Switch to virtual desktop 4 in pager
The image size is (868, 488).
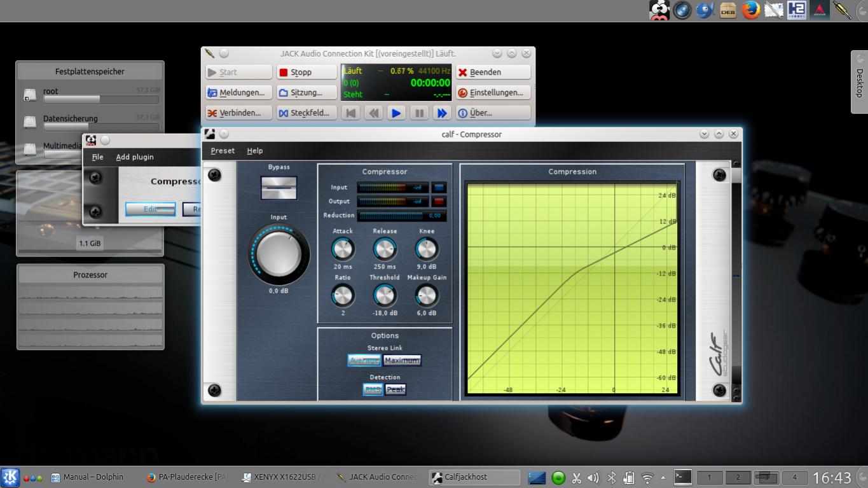(x=794, y=477)
